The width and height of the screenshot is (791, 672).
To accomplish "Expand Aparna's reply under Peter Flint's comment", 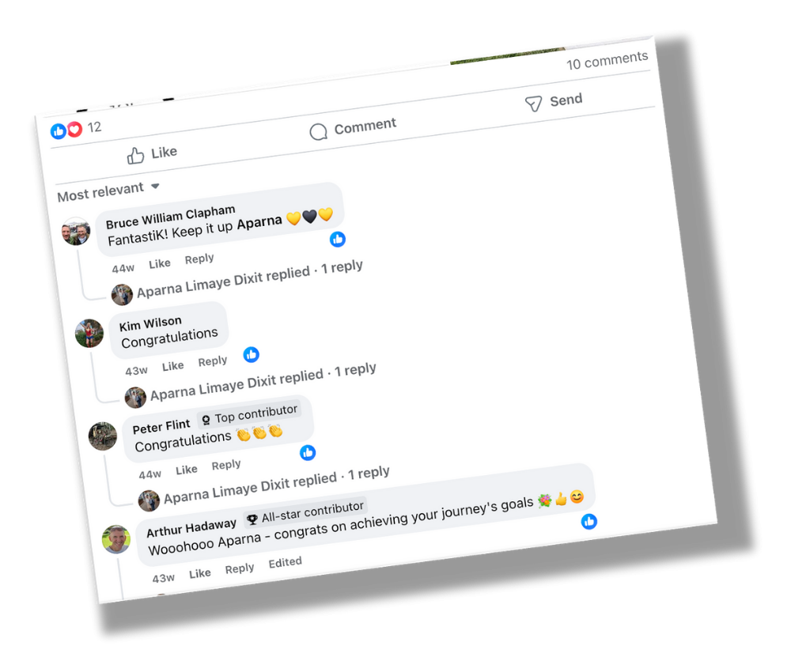I will (x=276, y=485).
